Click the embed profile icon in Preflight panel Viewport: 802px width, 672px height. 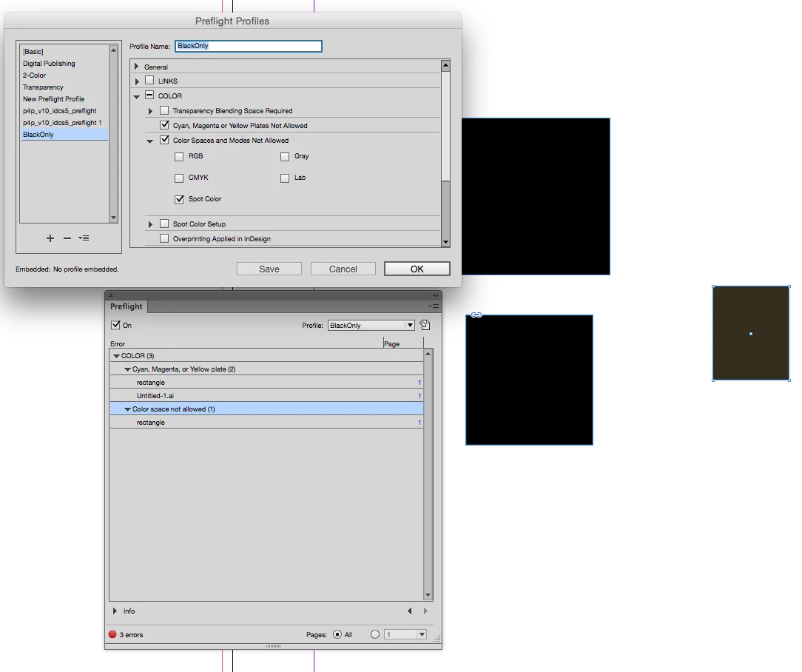425,325
